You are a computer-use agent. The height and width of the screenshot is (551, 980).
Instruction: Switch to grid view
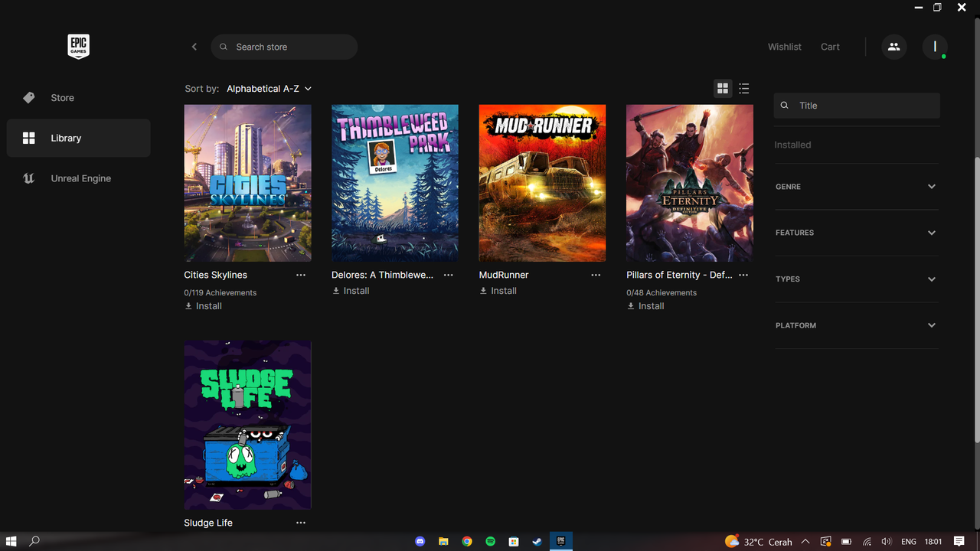[x=723, y=89]
